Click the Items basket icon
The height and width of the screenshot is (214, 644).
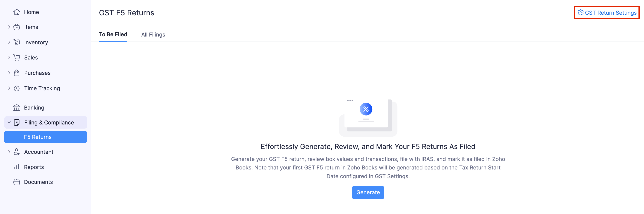(17, 27)
